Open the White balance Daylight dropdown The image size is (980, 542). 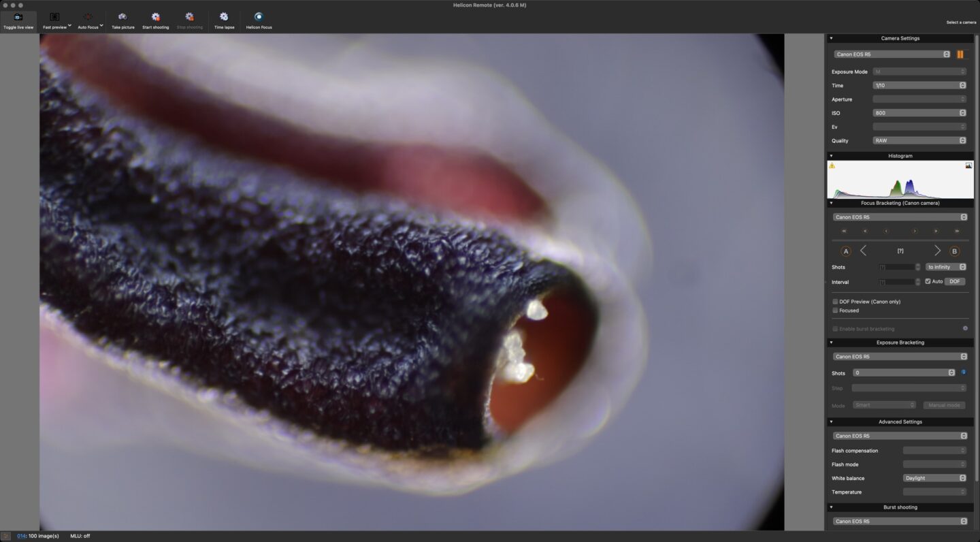pyautogui.click(x=934, y=478)
